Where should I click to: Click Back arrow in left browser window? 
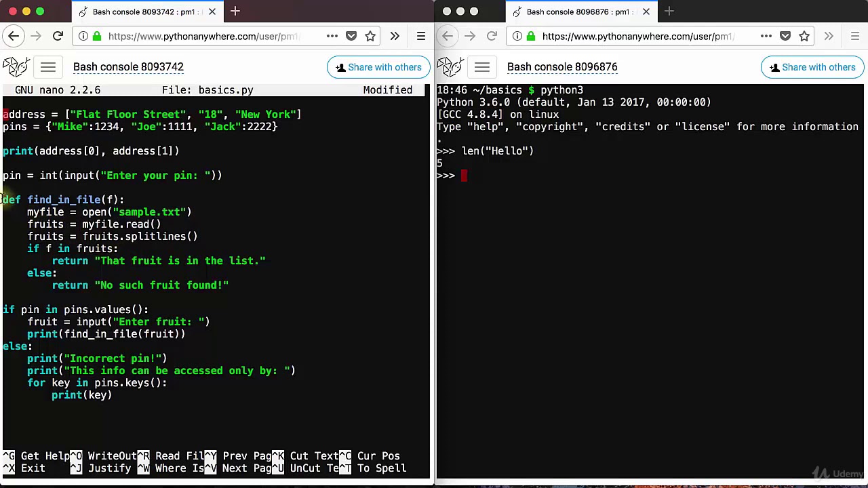coord(14,36)
